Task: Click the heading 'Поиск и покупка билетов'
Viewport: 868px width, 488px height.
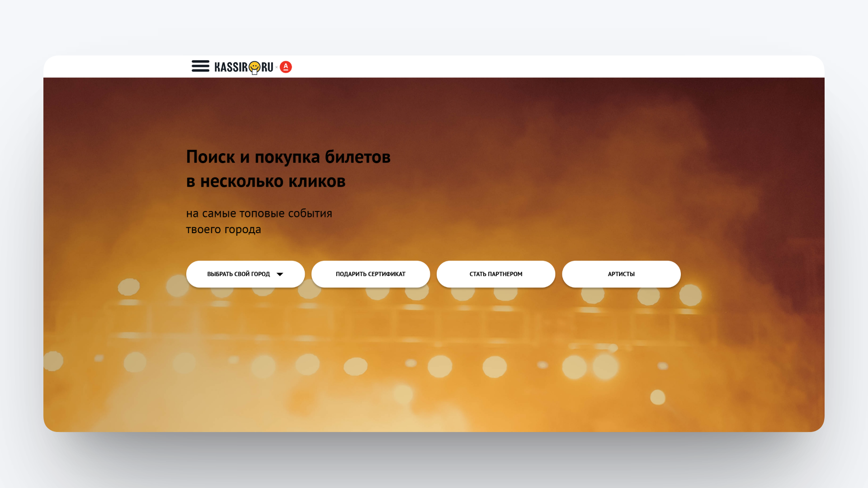Action: 288,157
